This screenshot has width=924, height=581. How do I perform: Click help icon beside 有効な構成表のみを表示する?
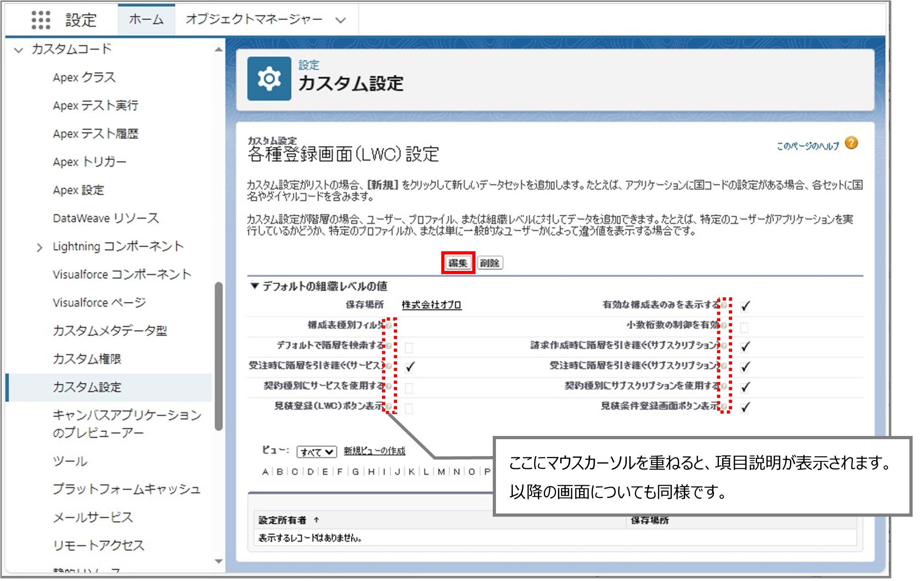(724, 305)
